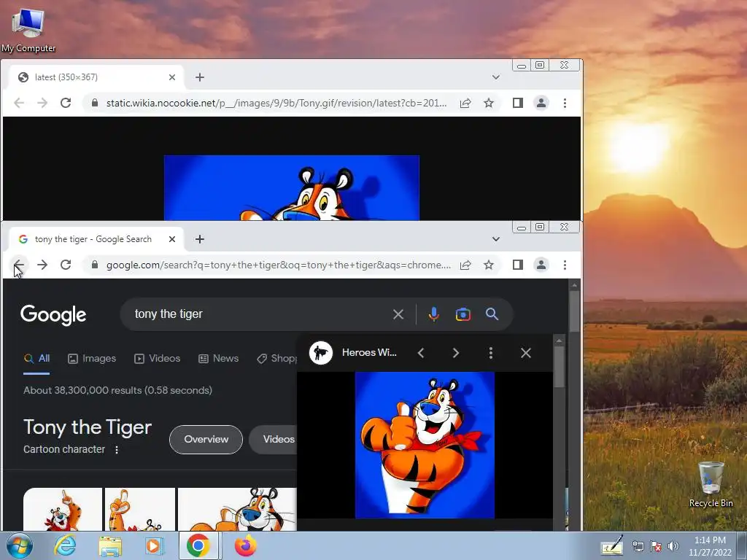
Task: Open Chrome menu in Google Search window
Action: click(565, 265)
